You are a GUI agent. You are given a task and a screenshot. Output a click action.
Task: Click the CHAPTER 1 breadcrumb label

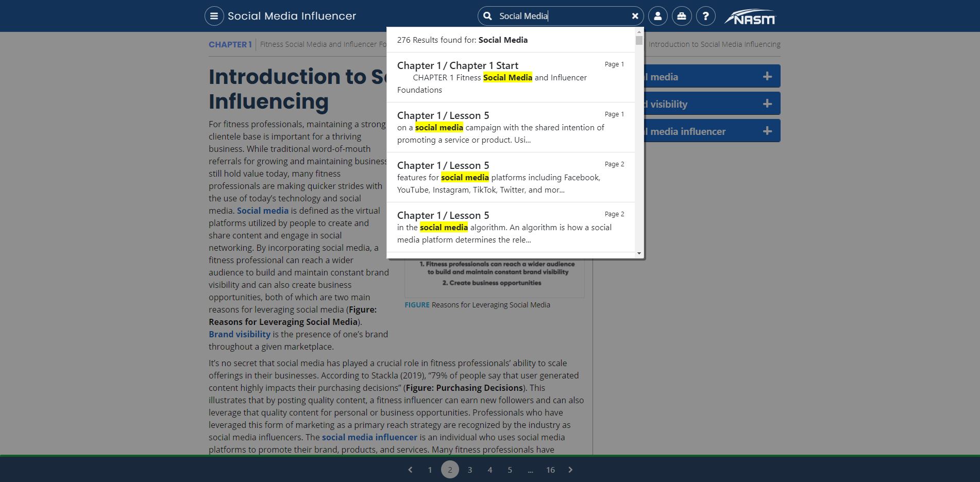tap(230, 44)
